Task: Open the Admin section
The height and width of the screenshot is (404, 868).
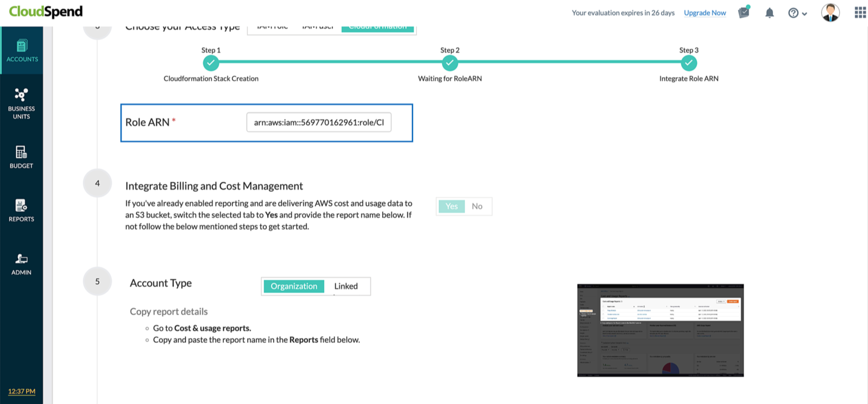Action: [x=21, y=264]
